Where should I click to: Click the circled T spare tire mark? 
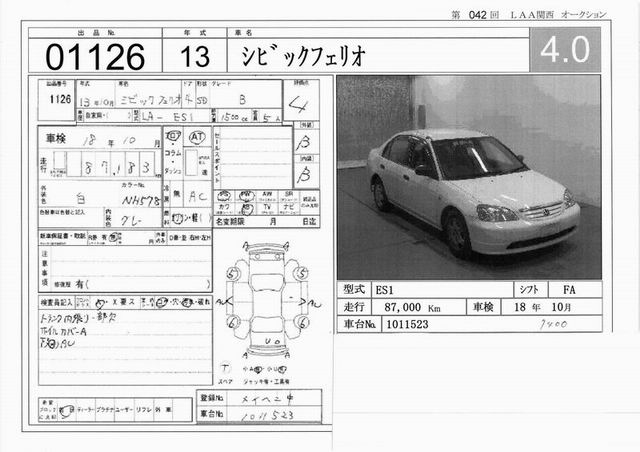pyautogui.click(x=225, y=368)
